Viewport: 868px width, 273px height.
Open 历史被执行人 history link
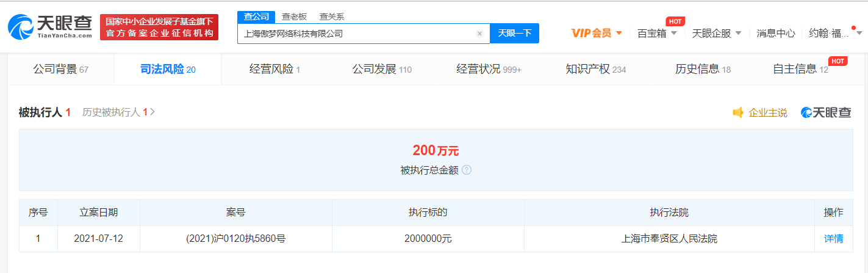(x=118, y=112)
